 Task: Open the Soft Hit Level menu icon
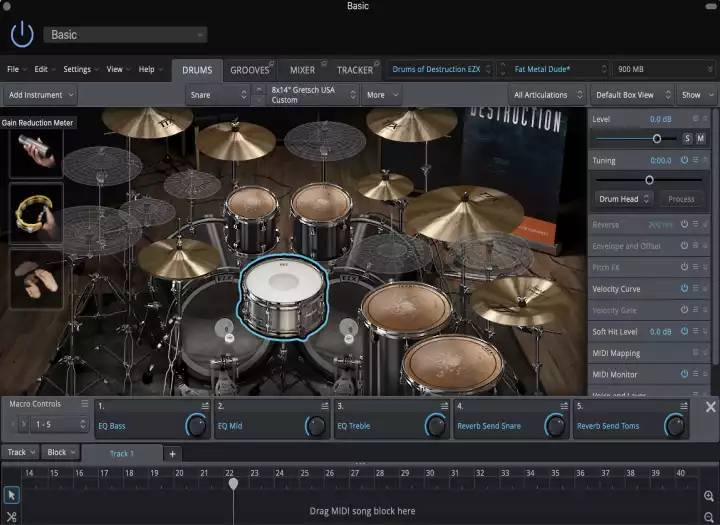(696, 331)
